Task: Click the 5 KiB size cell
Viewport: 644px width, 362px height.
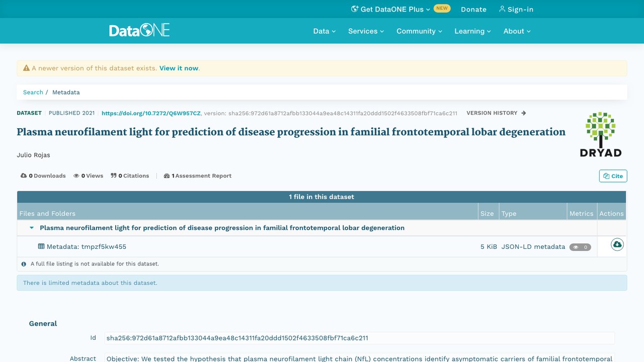Action: click(x=489, y=247)
